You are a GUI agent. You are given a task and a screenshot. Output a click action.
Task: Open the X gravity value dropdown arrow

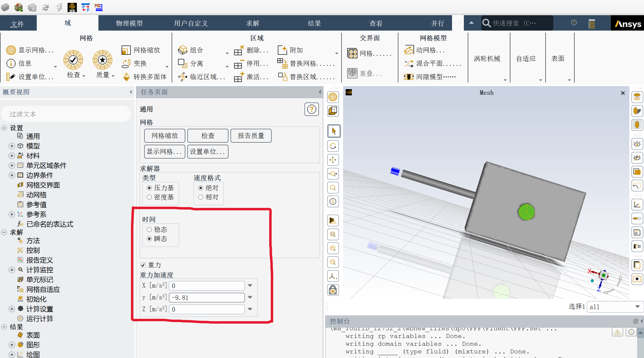(250, 286)
